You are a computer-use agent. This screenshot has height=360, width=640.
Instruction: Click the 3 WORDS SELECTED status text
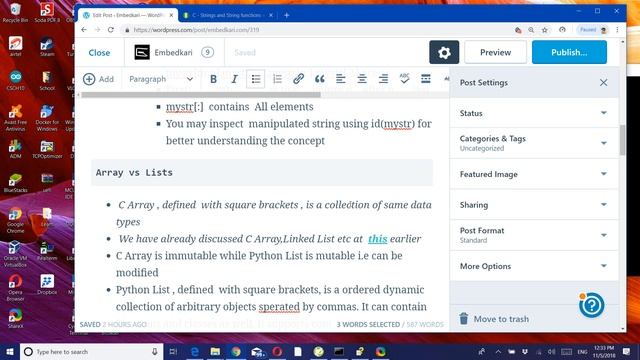click(368, 324)
